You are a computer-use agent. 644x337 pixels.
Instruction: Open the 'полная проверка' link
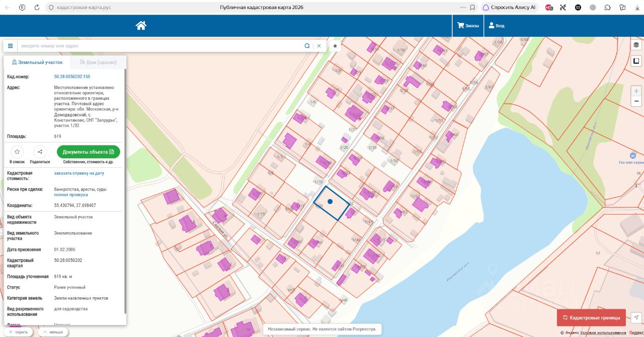[x=71, y=194]
